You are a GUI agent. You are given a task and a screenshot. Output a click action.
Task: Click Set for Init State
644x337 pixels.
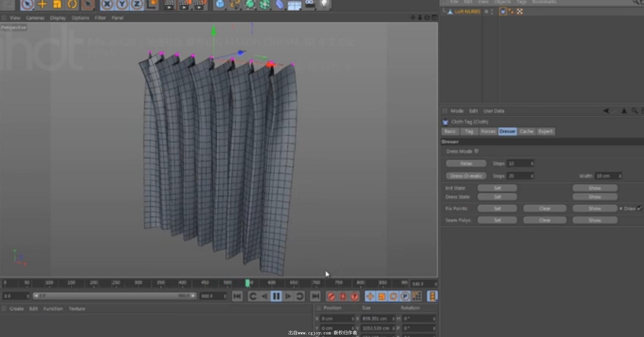pos(497,188)
